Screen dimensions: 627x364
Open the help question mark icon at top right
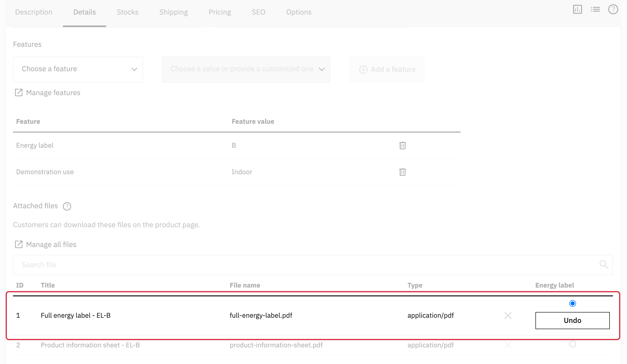tap(613, 10)
